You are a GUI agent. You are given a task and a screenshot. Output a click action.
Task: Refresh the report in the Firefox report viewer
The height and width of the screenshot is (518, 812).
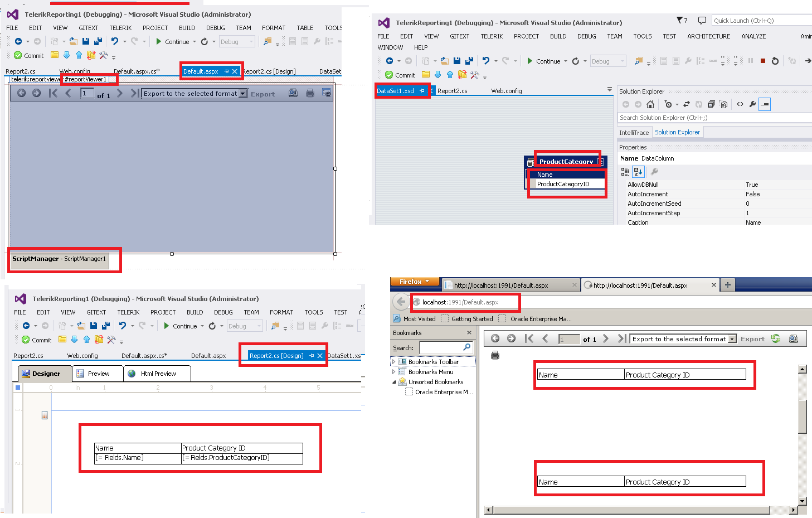tap(776, 338)
